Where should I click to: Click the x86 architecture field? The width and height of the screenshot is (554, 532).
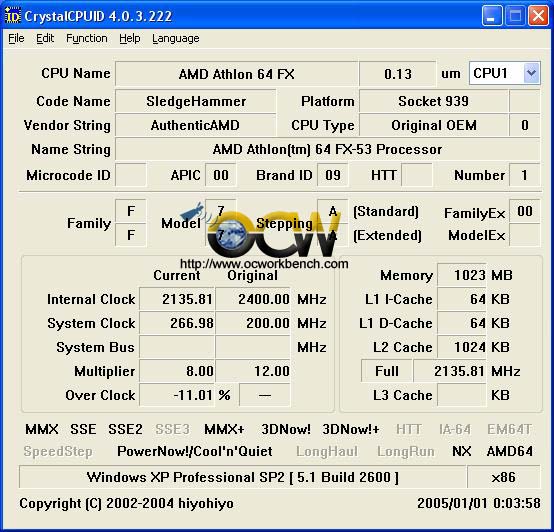click(x=503, y=477)
